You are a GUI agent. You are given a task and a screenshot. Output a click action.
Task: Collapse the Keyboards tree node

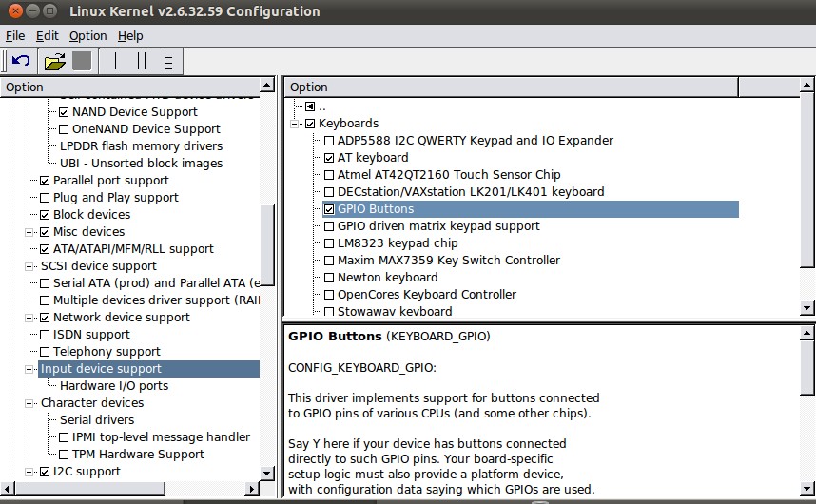tap(295, 124)
